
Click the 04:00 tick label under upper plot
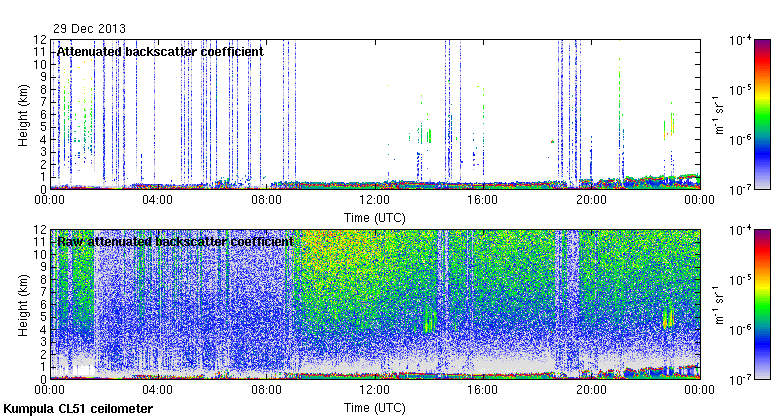158,200
